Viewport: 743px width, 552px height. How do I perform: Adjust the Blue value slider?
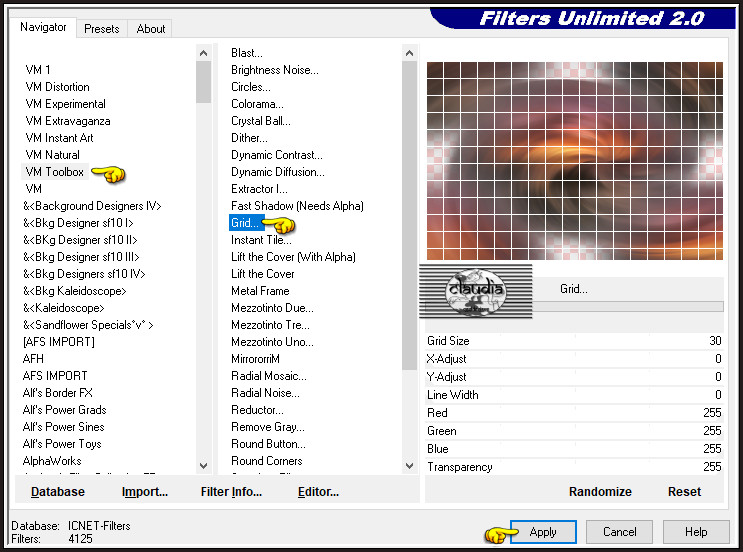pyautogui.click(x=574, y=449)
